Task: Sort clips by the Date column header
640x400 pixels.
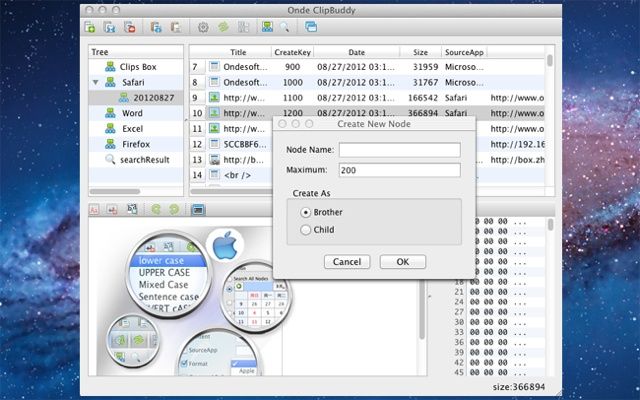Action: pos(356,52)
